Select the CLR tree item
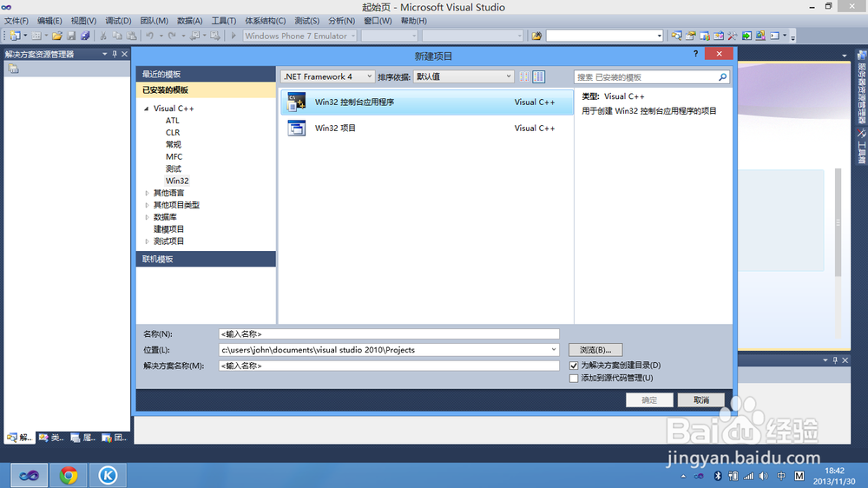 [173, 132]
